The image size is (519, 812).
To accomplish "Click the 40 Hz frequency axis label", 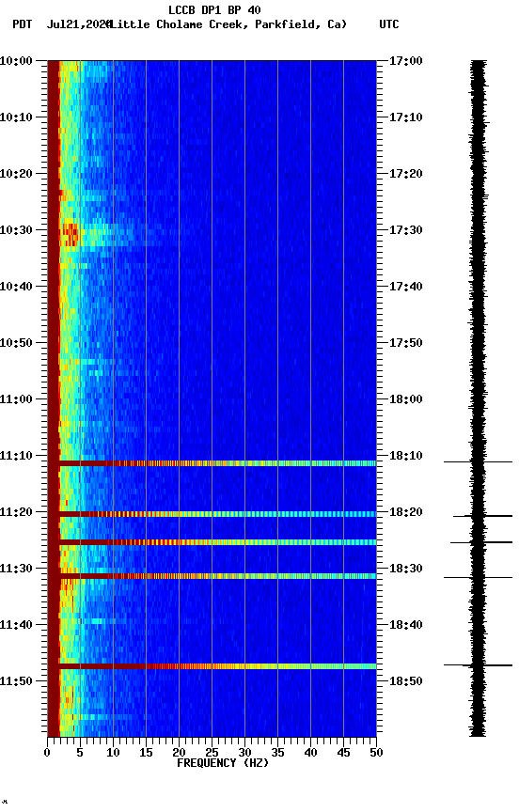I will coord(310,753).
